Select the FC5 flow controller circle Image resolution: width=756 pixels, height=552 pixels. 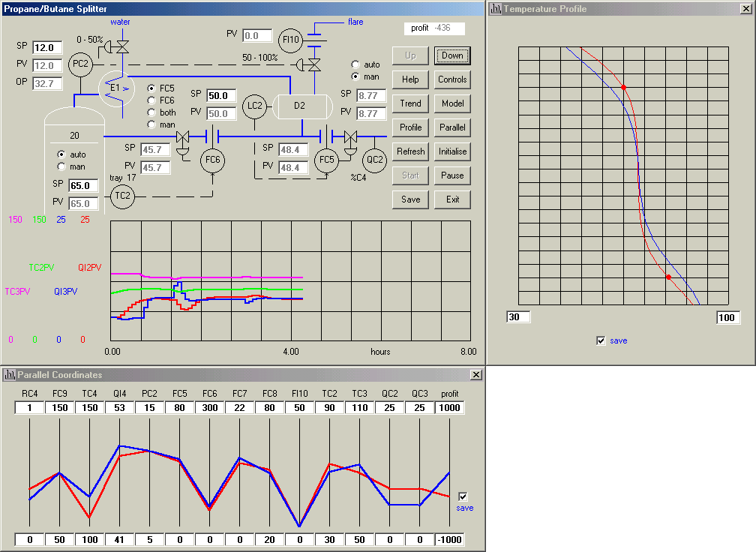click(x=326, y=159)
